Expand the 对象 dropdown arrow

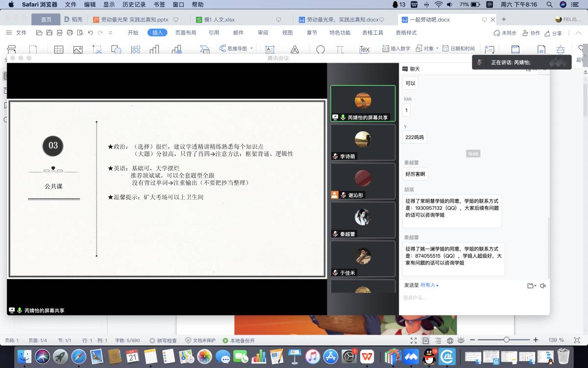[437, 49]
